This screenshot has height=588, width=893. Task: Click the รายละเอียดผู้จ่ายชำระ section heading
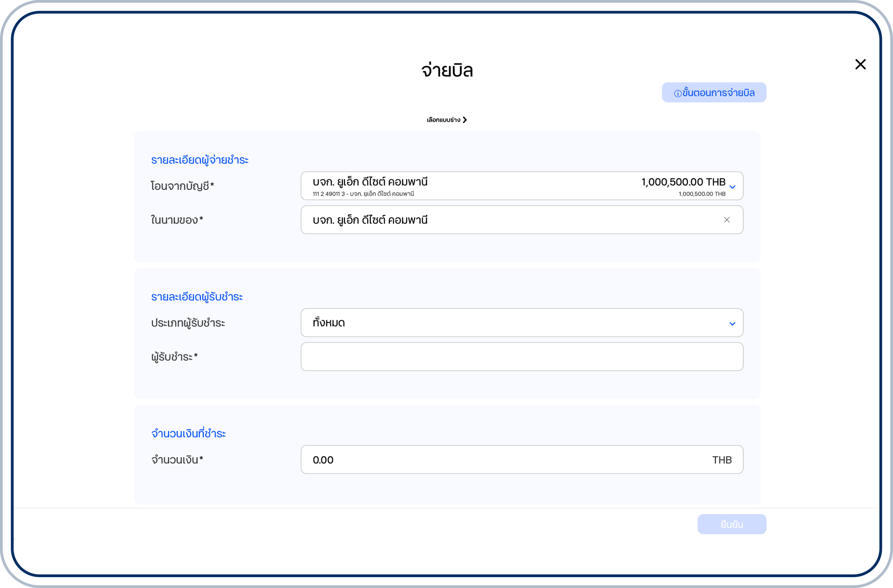click(x=199, y=160)
